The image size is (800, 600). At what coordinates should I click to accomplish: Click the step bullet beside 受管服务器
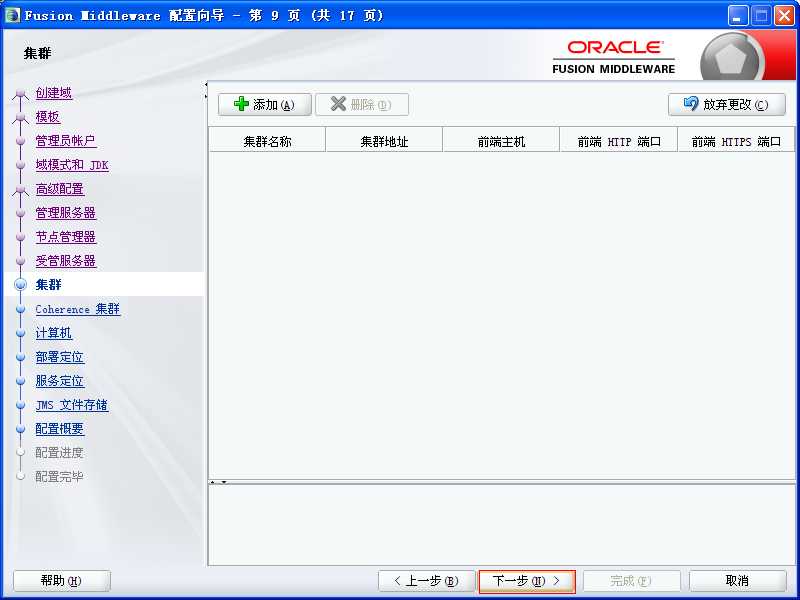coord(20,261)
